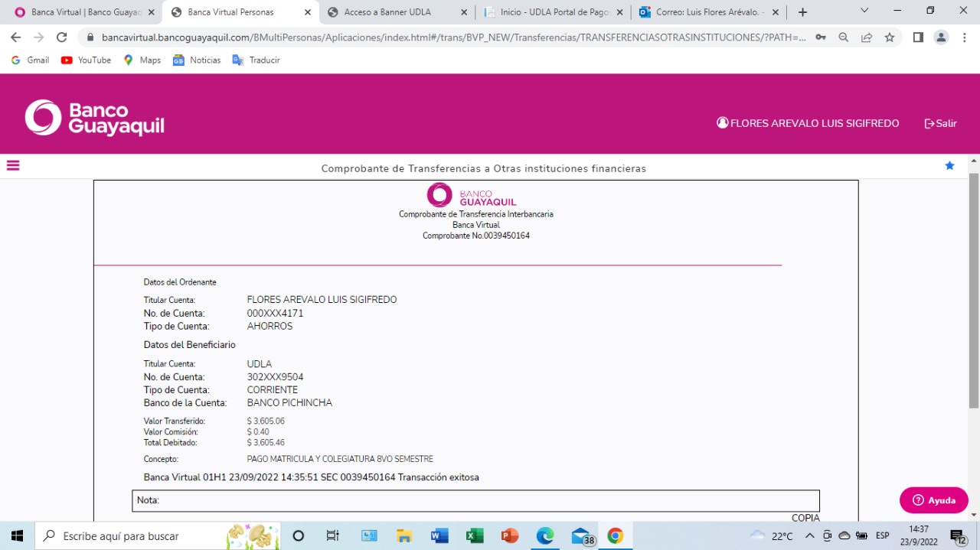Open Chrome's three-dot menu
980x550 pixels.
(964, 37)
